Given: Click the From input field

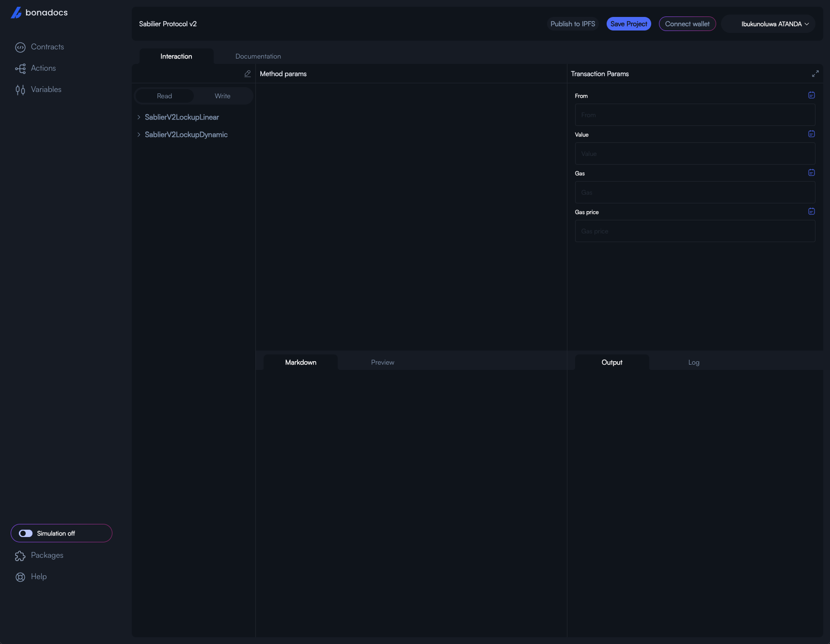Looking at the screenshot, I should pos(695,115).
